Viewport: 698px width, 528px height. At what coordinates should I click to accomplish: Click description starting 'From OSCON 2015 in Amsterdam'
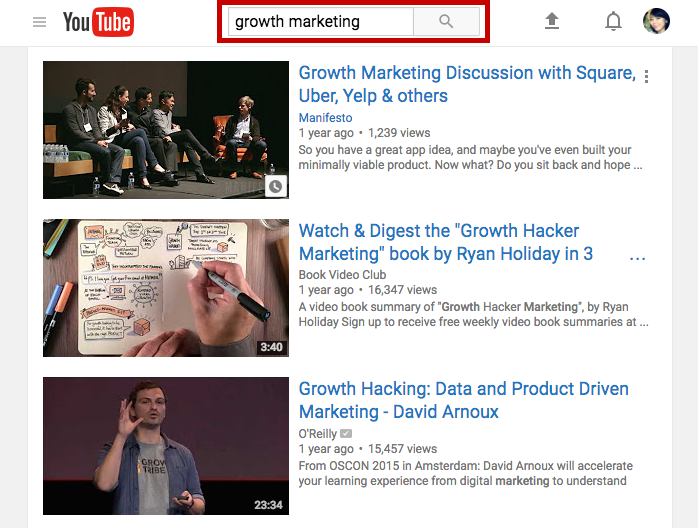pos(466,473)
